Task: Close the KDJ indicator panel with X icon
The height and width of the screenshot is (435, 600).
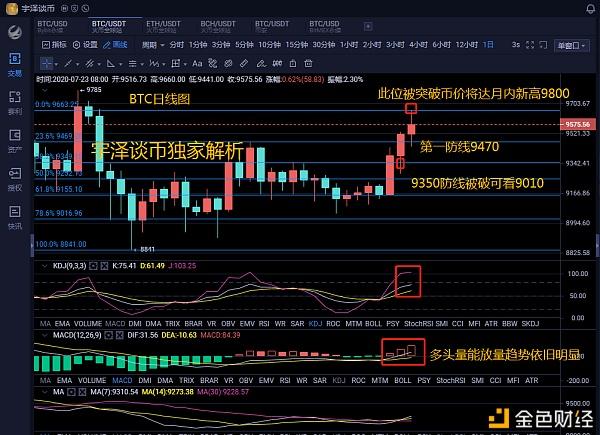Action: point(104,266)
